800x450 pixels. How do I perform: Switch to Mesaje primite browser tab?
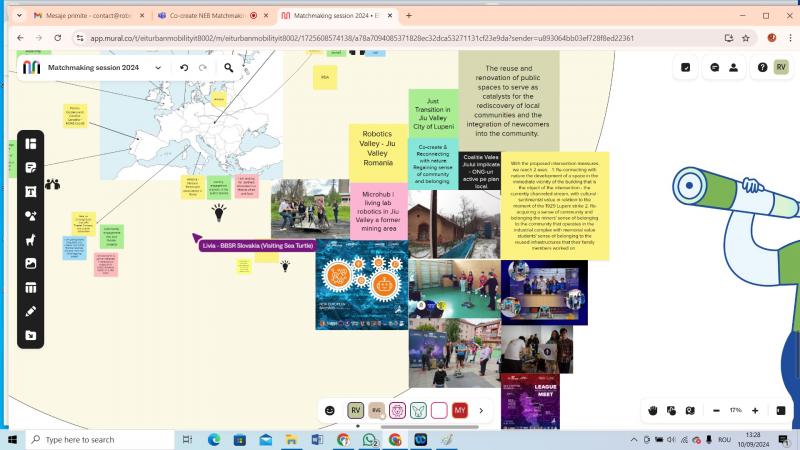tap(80, 16)
